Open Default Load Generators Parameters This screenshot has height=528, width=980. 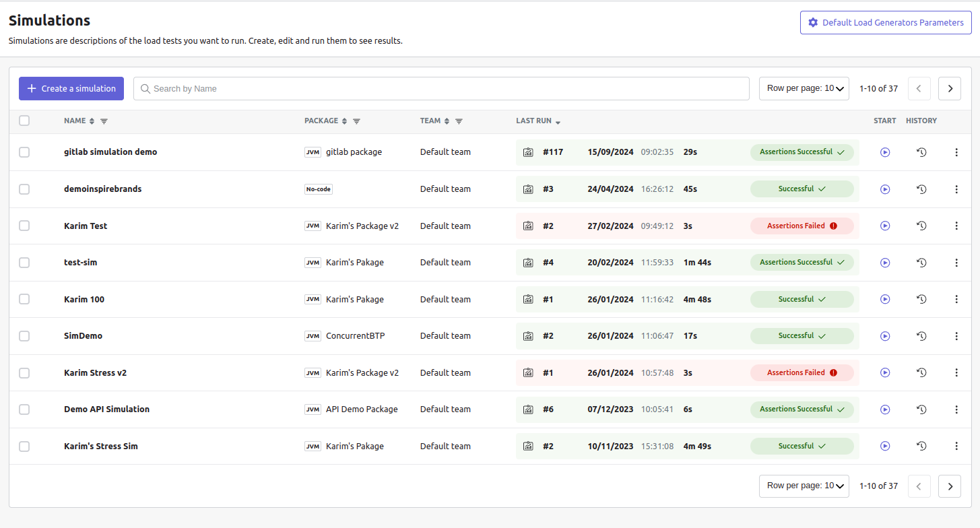click(886, 22)
